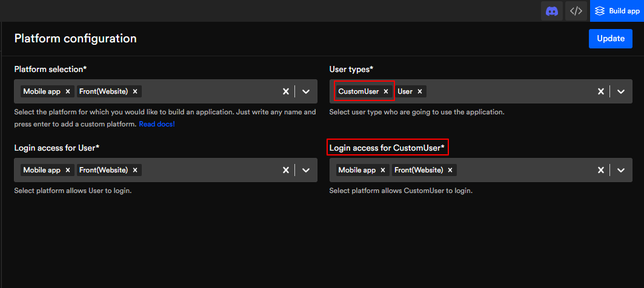The height and width of the screenshot is (288, 644).
Task: Click the Update button
Action: coord(610,39)
